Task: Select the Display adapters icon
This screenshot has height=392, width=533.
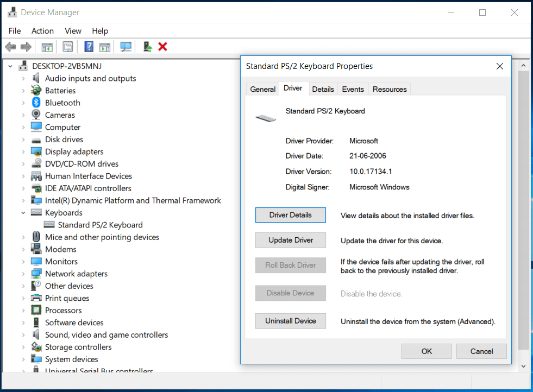Action: (x=36, y=151)
